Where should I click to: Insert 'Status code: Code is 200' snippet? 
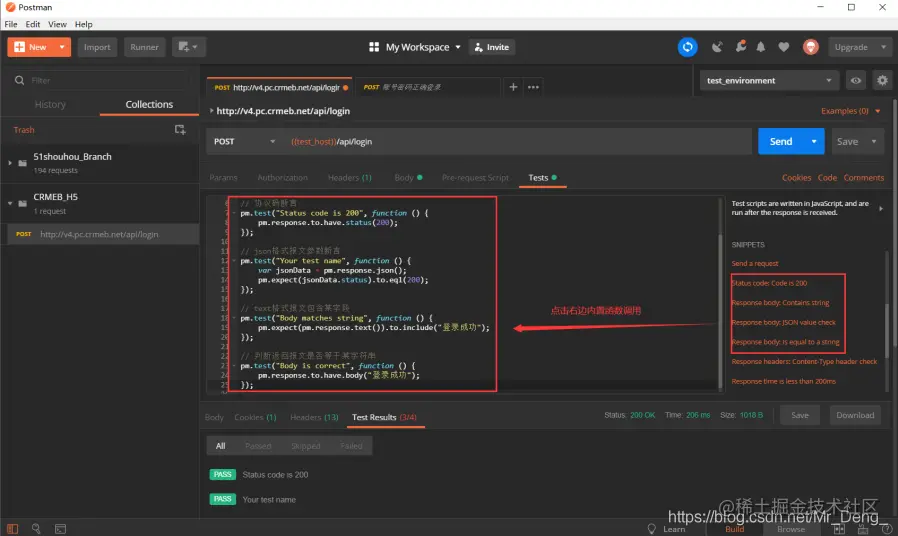coord(769,283)
